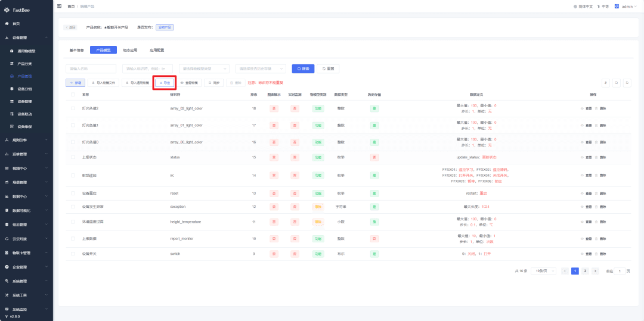Open the 物模型类别 filter dropdown

point(204,69)
